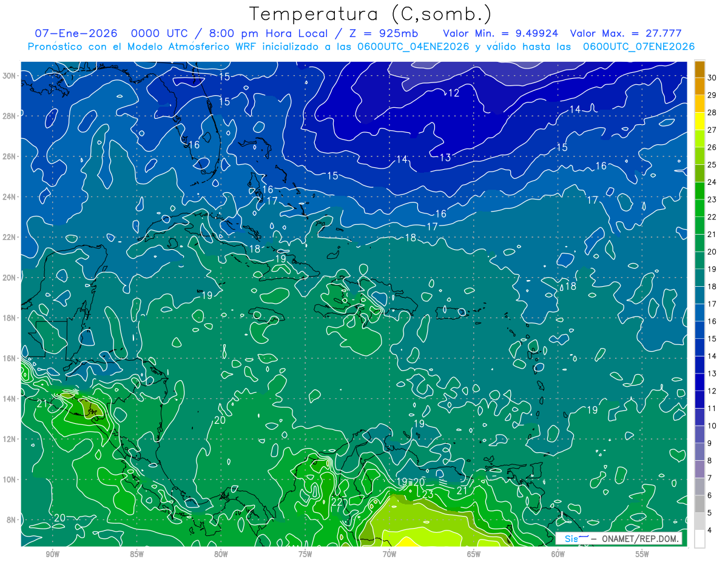Click the 85W longitude axis label
The image size is (728, 562).
pos(136,555)
